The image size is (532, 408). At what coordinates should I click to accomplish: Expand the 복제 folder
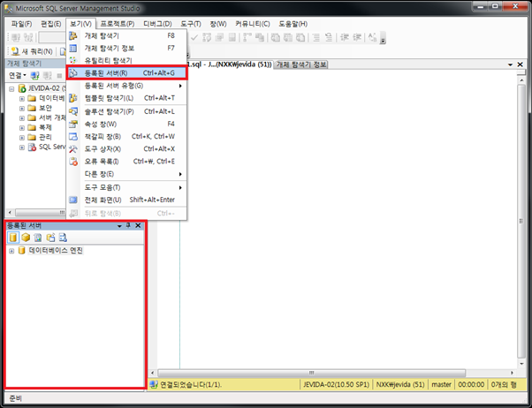click(22, 128)
